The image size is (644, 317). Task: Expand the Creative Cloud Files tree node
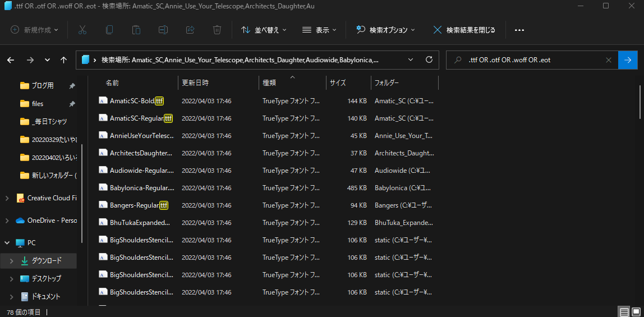(x=7, y=198)
